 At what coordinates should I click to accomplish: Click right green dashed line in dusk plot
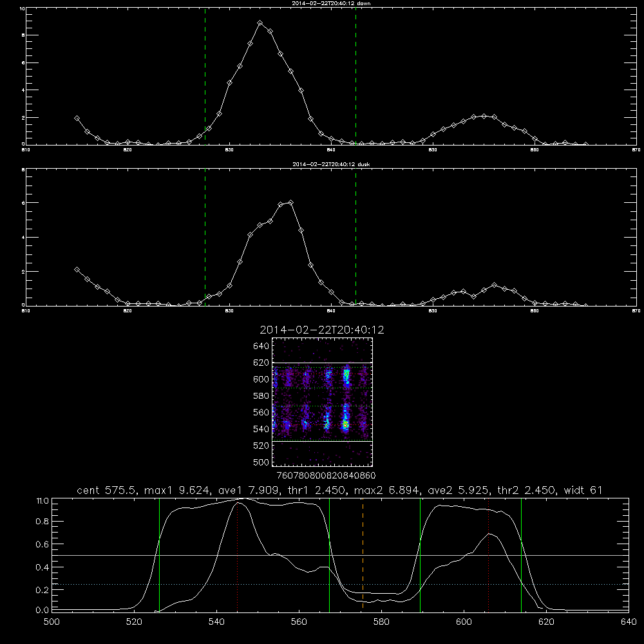click(x=355, y=238)
